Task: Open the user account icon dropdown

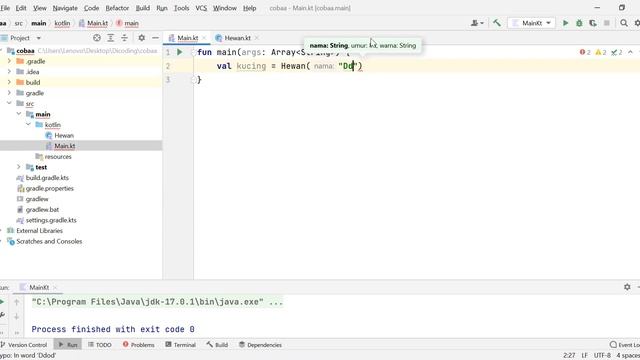Action: point(477,23)
